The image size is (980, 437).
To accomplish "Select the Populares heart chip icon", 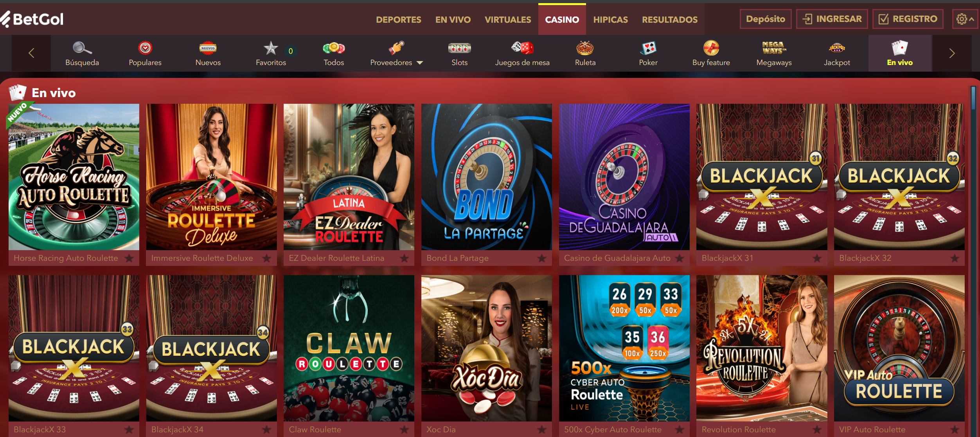I will (145, 48).
